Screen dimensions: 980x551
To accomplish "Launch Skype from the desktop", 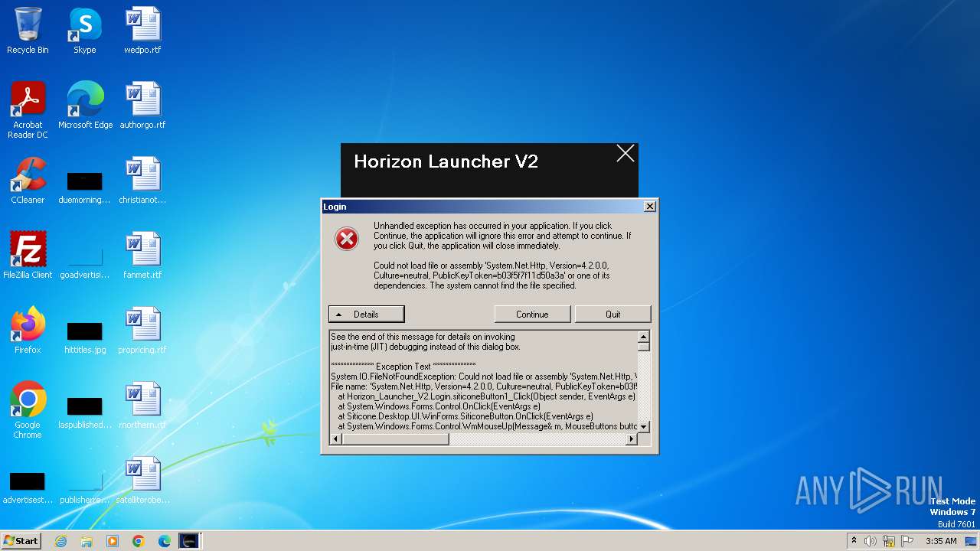I will point(85,31).
